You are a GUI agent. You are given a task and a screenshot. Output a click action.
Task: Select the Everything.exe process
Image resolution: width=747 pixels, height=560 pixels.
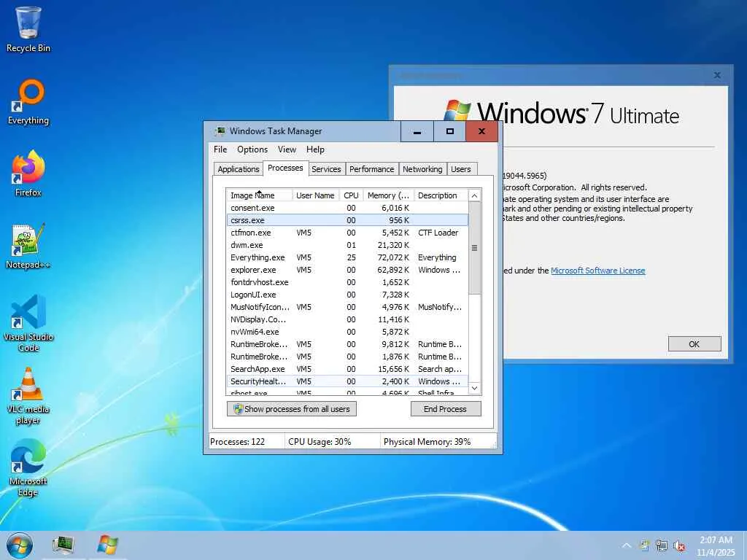tap(347, 257)
